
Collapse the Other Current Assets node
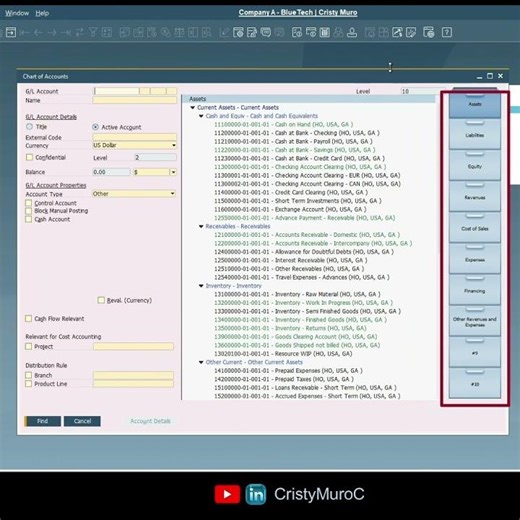[201, 362]
